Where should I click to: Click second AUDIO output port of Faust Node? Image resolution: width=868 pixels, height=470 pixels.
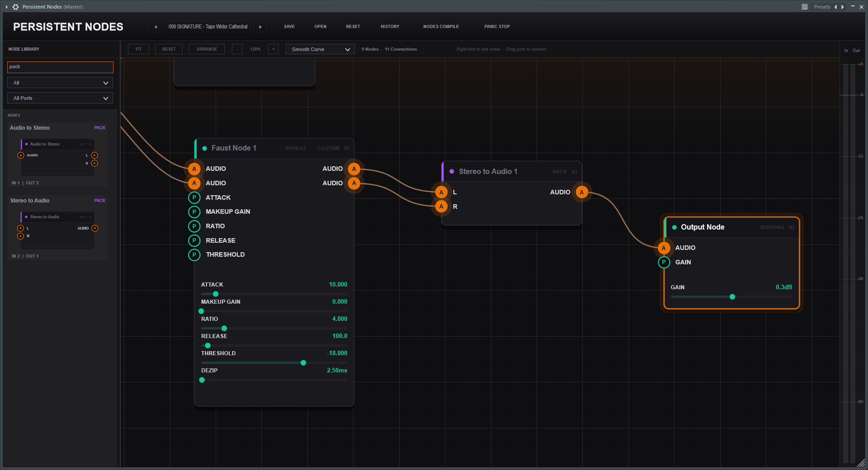[354, 183]
